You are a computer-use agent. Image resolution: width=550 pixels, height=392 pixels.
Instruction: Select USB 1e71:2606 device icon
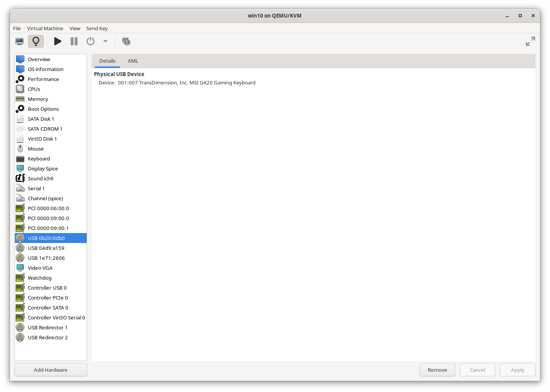click(20, 258)
